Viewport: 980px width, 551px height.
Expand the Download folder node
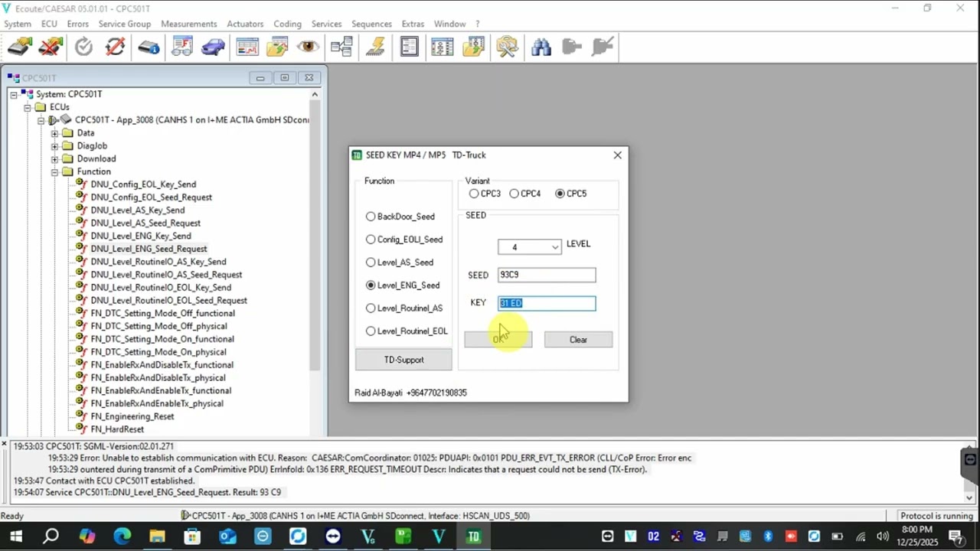pos(55,159)
